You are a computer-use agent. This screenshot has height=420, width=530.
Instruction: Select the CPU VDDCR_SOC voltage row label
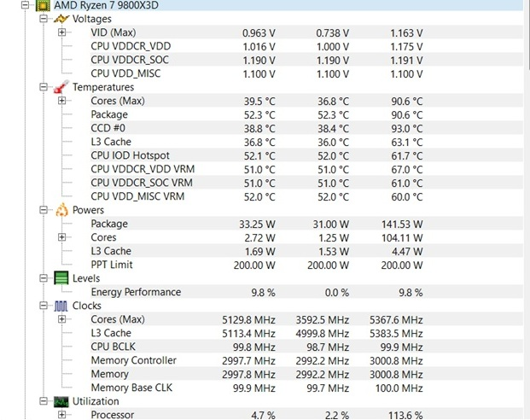[x=130, y=60]
